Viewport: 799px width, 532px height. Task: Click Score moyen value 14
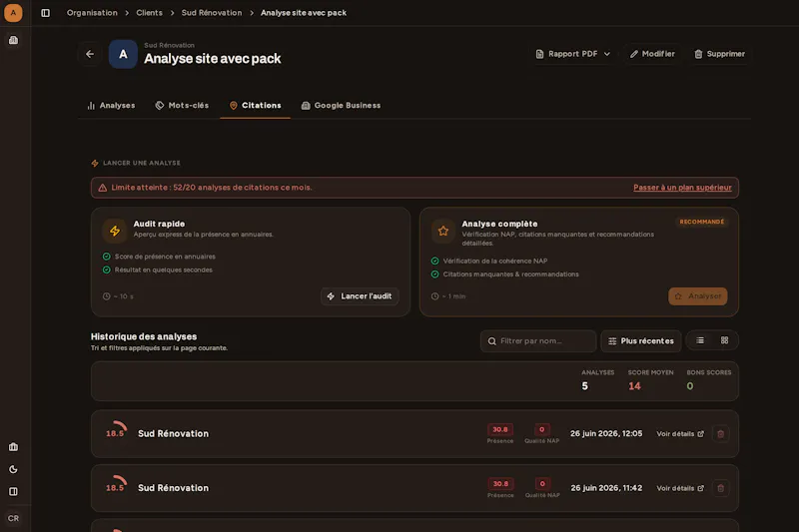coord(634,386)
